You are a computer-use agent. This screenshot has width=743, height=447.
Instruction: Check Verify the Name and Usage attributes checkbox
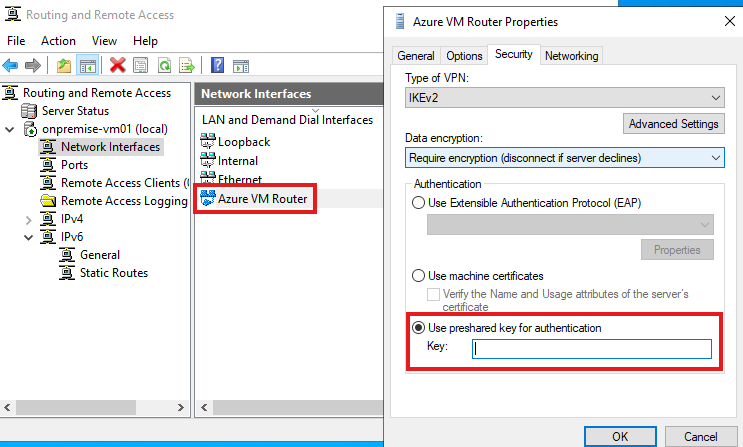433,294
